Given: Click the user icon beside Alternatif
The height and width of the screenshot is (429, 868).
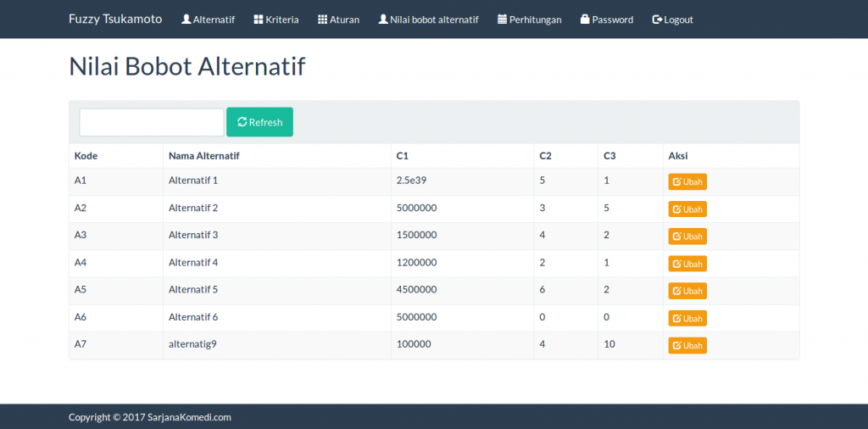Looking at the screenshot, I should tap(186, 19).
